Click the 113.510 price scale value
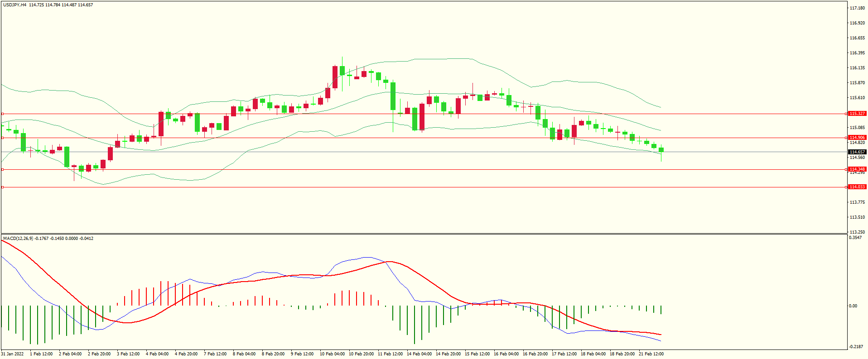868x359 pixels. [x=857, y=217]
